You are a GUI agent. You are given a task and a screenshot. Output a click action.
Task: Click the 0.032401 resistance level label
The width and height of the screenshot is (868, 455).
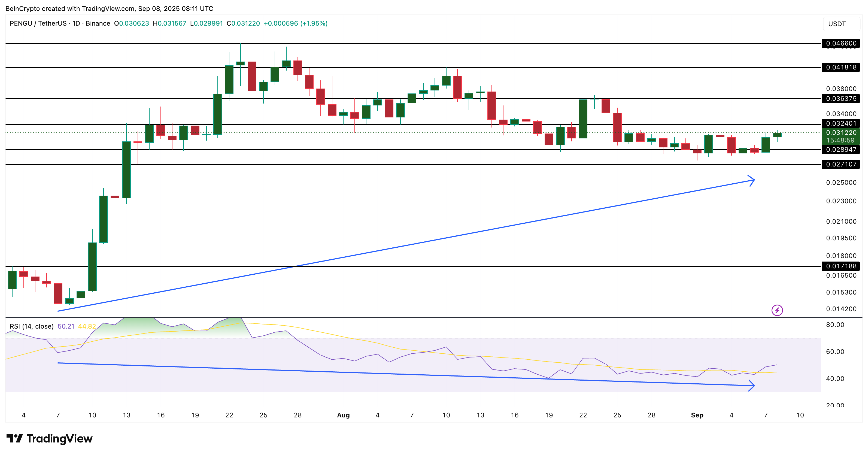point(841,123)
